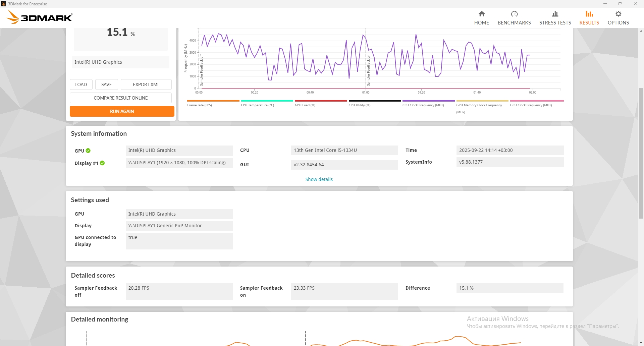The image size is (644, 346).
Task: Toggle GPU Load (%) chart series
Action: click(x=305, y=105)
